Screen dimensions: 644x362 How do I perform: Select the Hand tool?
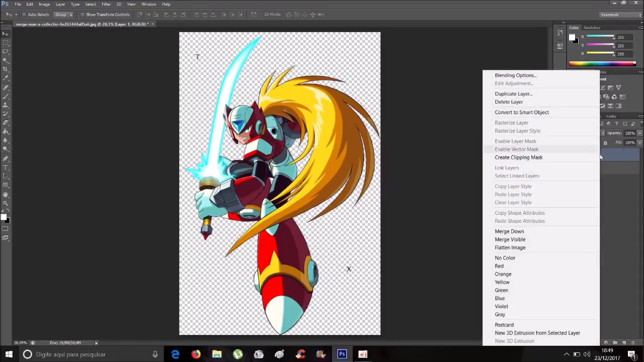6,194
